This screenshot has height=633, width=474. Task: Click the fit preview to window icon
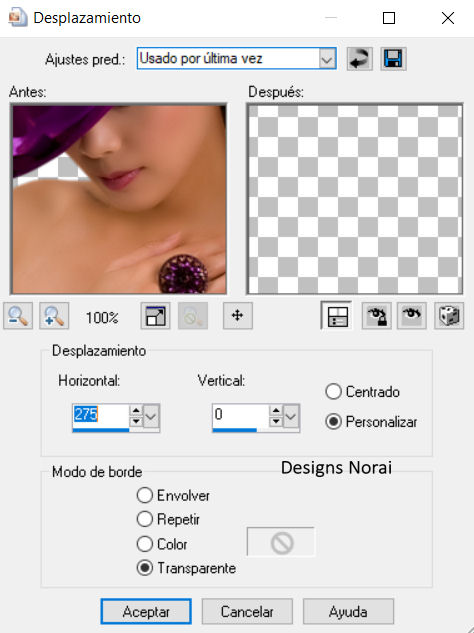pyautogui.click(x=155, y=316)
